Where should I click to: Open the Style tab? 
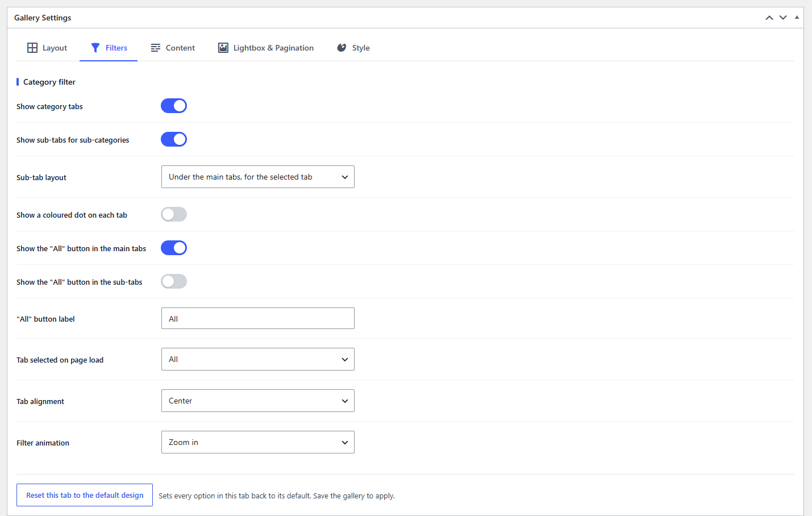(x=353, y=48)
